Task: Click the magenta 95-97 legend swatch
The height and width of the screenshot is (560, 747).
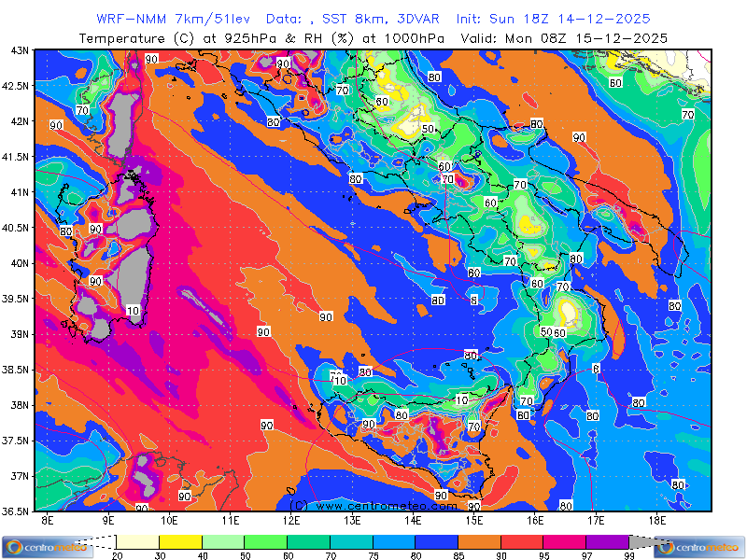Action: [x=564, y=541]
